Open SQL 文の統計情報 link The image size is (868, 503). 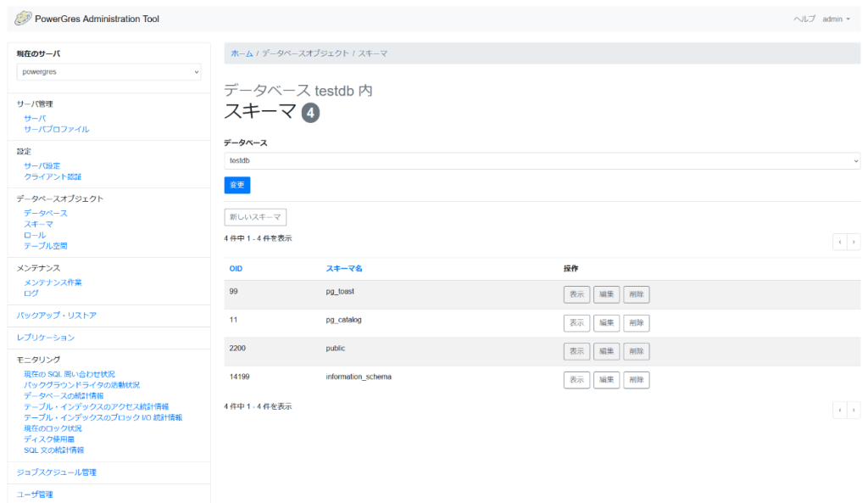[x=53, y=450]
